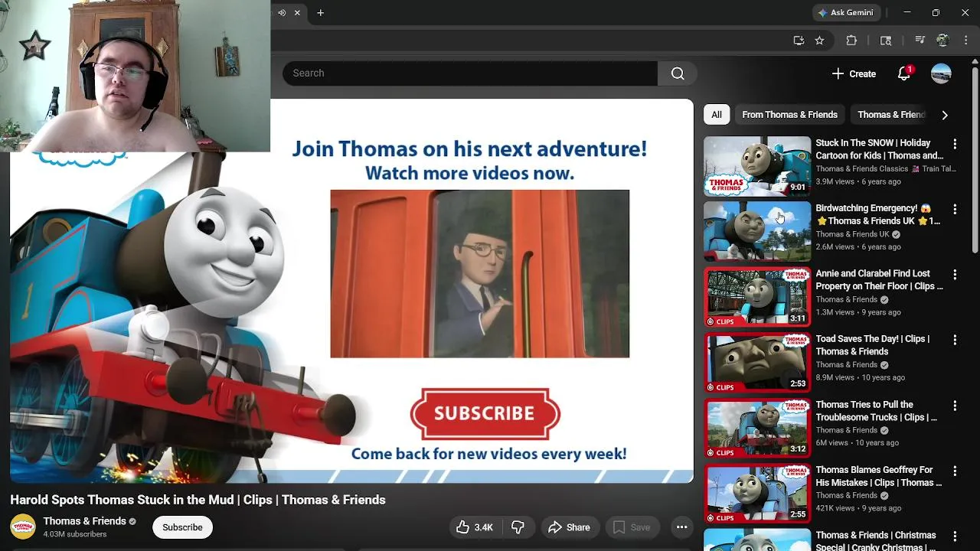Click the Chrome profile avatar
The image size is (980, 551).
[x=943, y=41]
